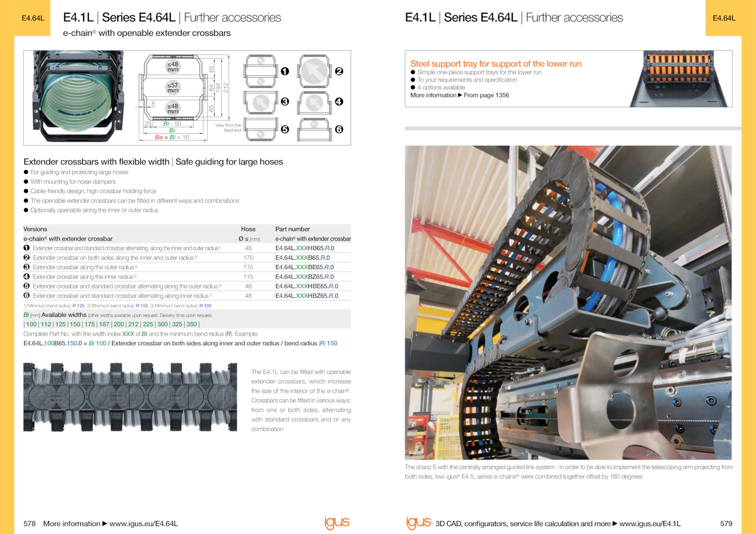The height and width of the screenshot is (534, 756).
Task: Click the igus logo on page 578 footer
Action: 337,522
